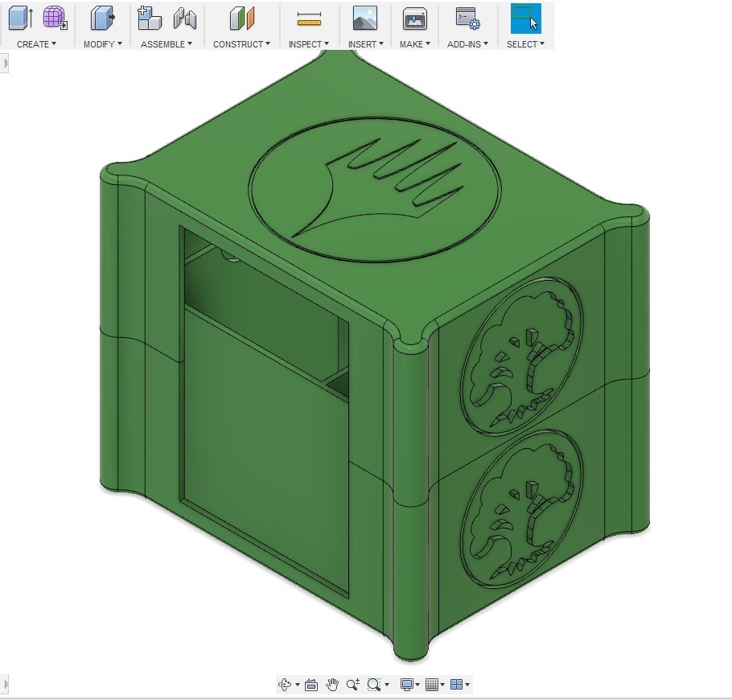
Task: Open the Display Settings monitor dropdown
Action: coord(411,685)
